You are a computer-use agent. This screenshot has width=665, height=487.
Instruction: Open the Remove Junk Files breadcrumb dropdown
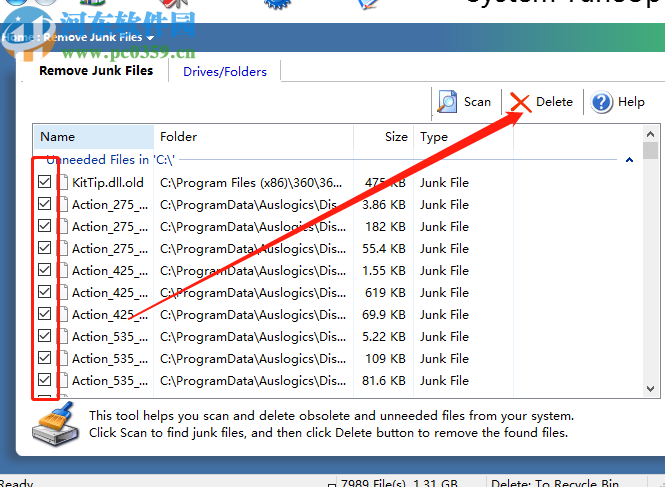[x=150, y=38]
